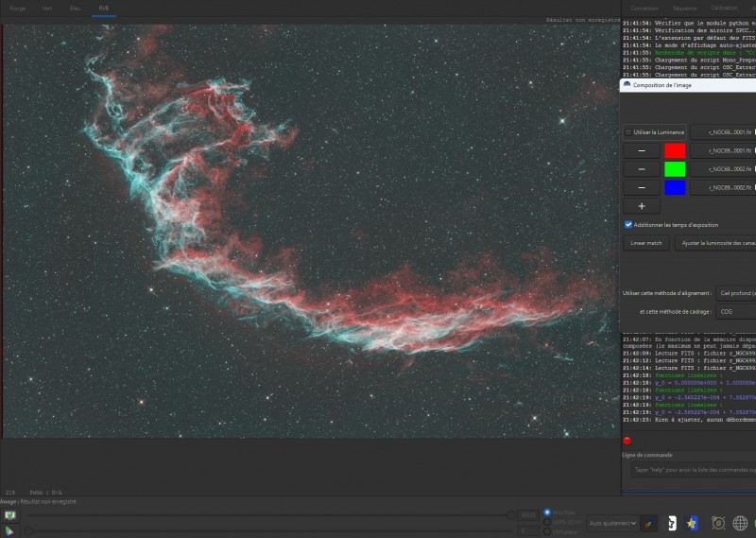Select the Utilisateur radio button
The width and height of the screenshot is (756, 538).
tap(547, 531)
